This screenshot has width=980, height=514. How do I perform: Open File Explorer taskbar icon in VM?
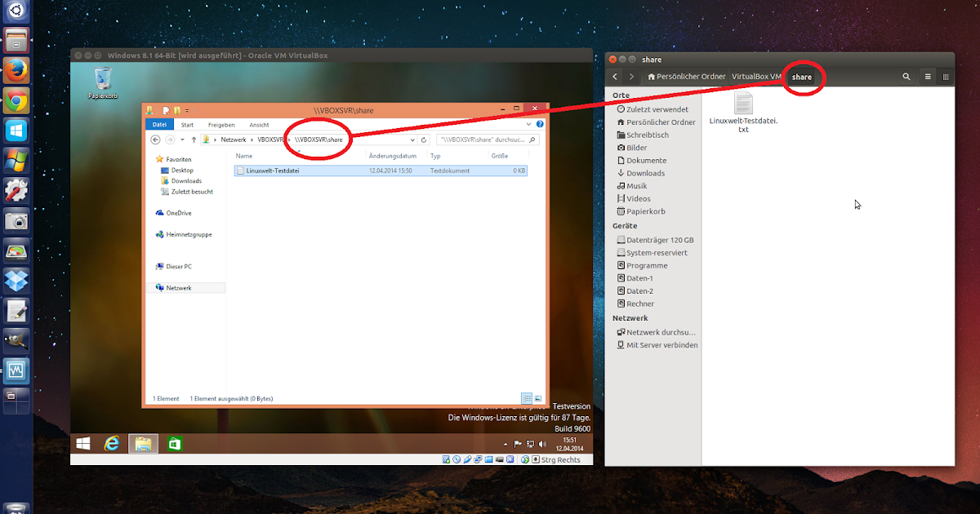coord(143,444)
